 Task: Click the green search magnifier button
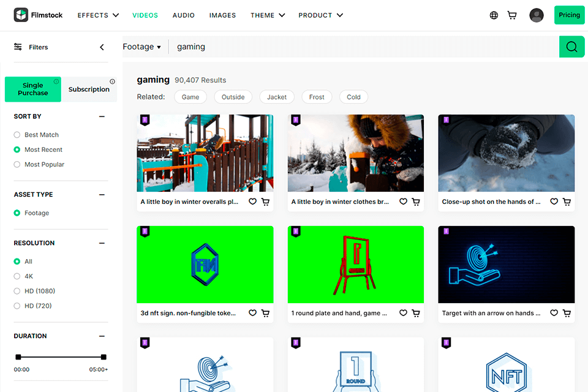[x=571, y=47]
